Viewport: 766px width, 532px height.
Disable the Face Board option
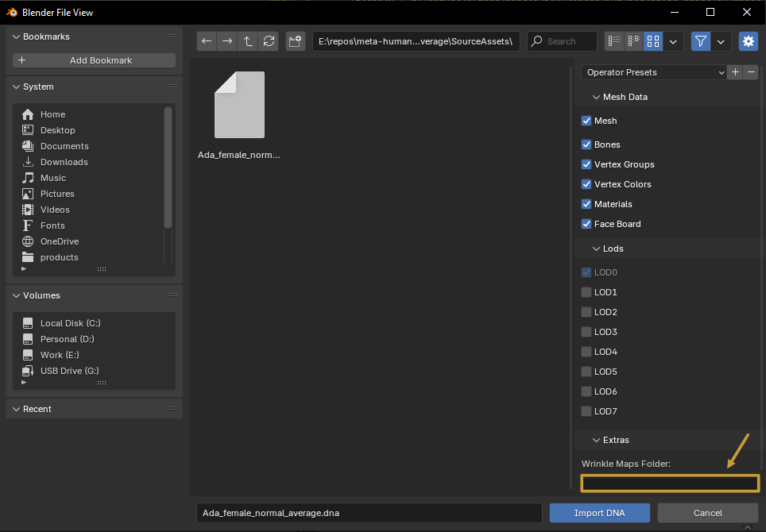pos(587,224)
